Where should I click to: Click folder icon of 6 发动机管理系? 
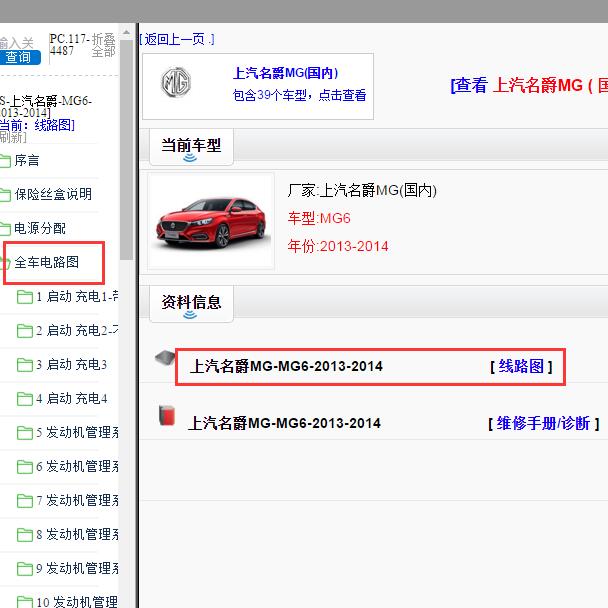[x=25, y=467]
